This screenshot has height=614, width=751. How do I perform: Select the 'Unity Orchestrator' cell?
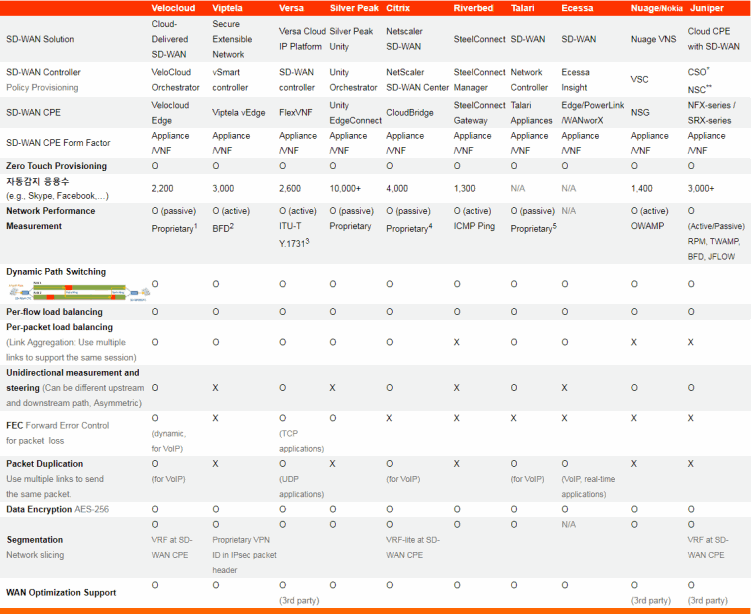click(353, 80)
